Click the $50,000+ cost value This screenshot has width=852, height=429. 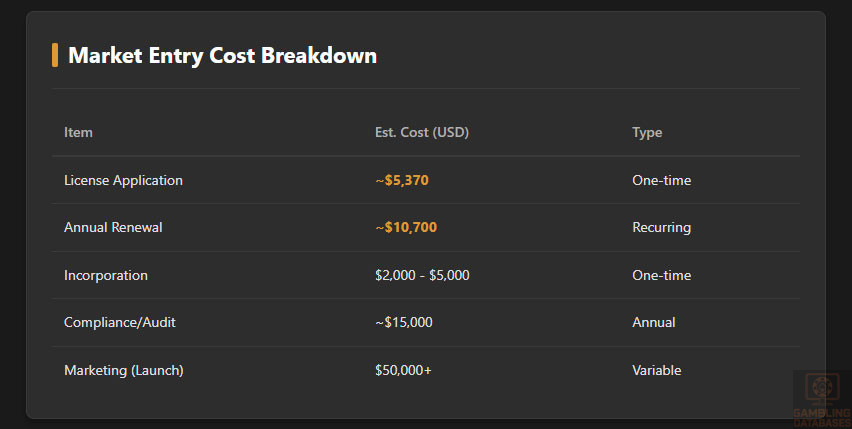click(x=403, y=370)
